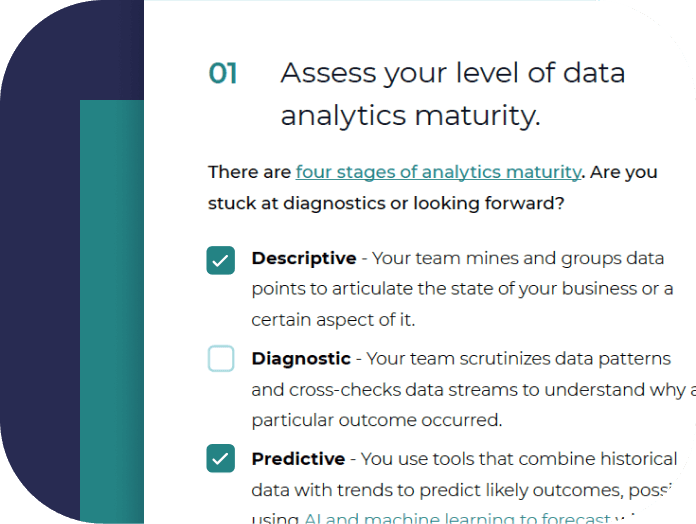Uncheck the Descriptive checkbox
696x524 pixels.
(221, 260)
